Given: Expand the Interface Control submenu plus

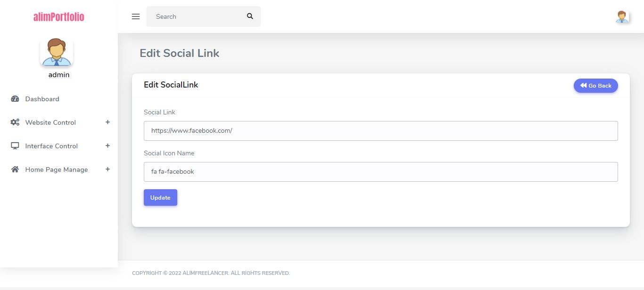Looking at the screenshot, I should click(107, 146).
